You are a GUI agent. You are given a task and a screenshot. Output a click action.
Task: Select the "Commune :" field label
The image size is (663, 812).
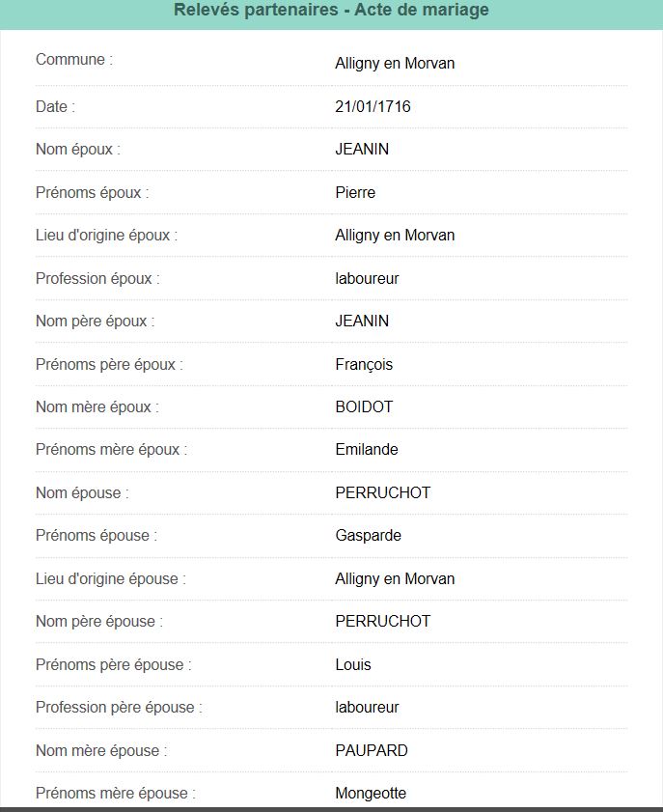click(74, 60)
